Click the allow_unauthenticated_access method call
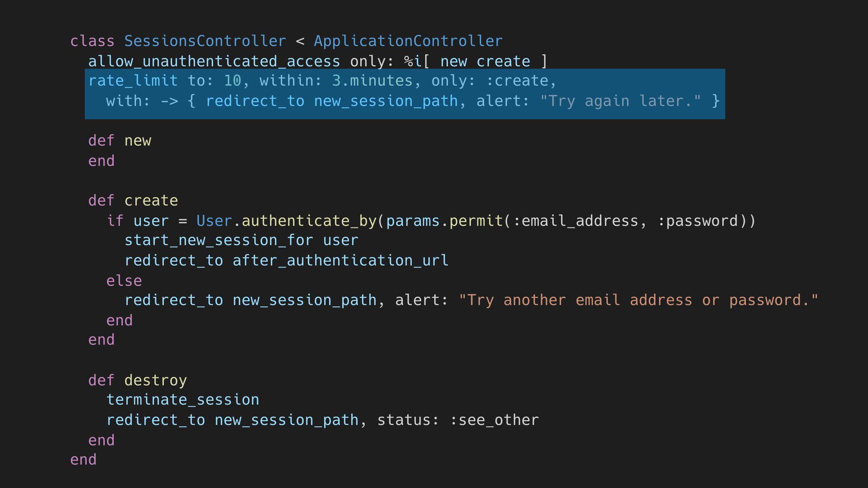Screen dimensions: 868x488 (x=214, y=61)
